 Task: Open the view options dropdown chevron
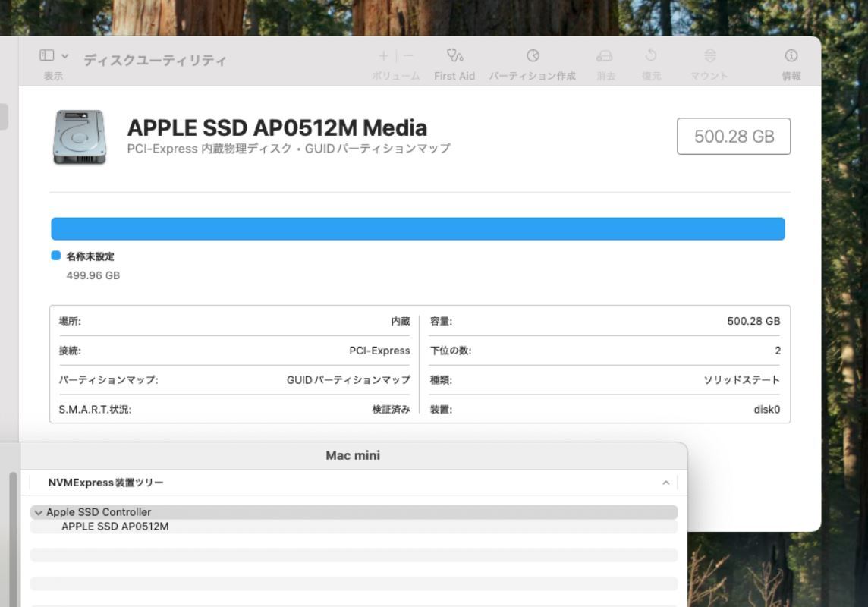pos(64,55)
